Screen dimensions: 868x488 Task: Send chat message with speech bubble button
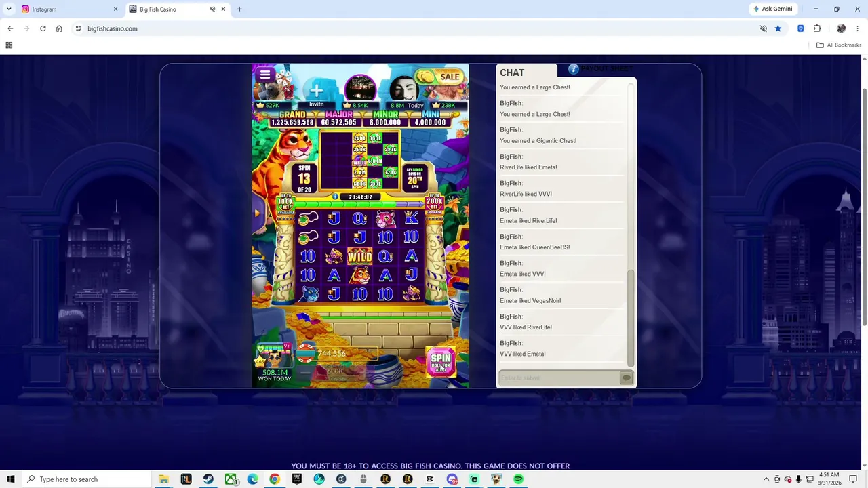point(626,378)
